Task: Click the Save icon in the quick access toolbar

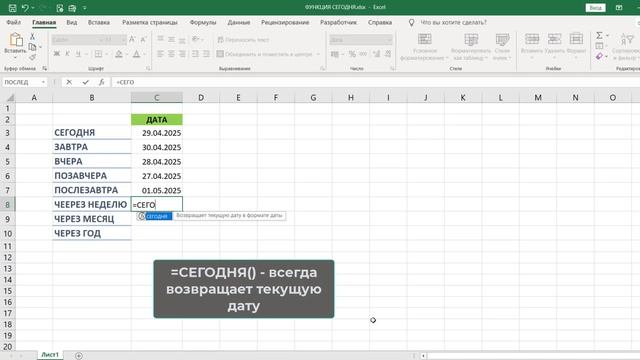Action: click(12, 8)
